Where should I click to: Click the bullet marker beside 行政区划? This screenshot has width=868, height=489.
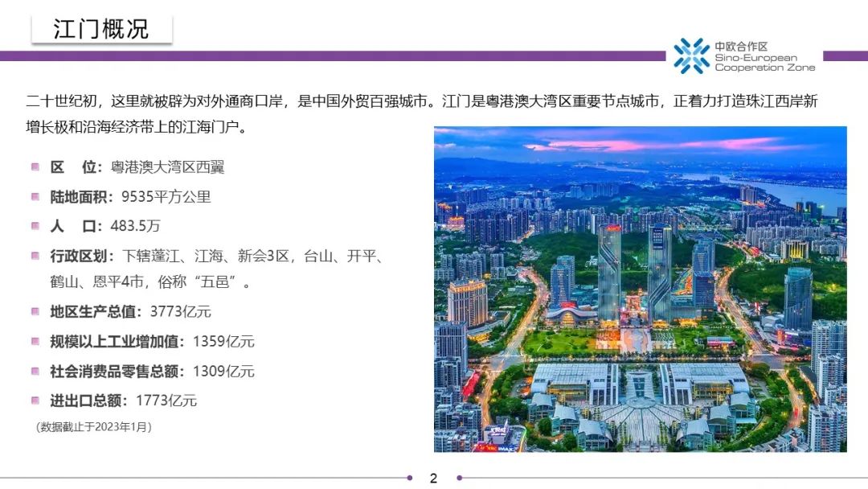tap(35, 256)
